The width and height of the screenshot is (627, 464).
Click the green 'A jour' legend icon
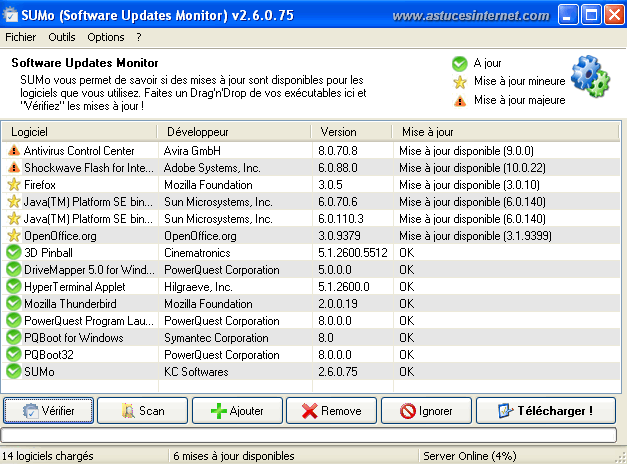[459, 63]
